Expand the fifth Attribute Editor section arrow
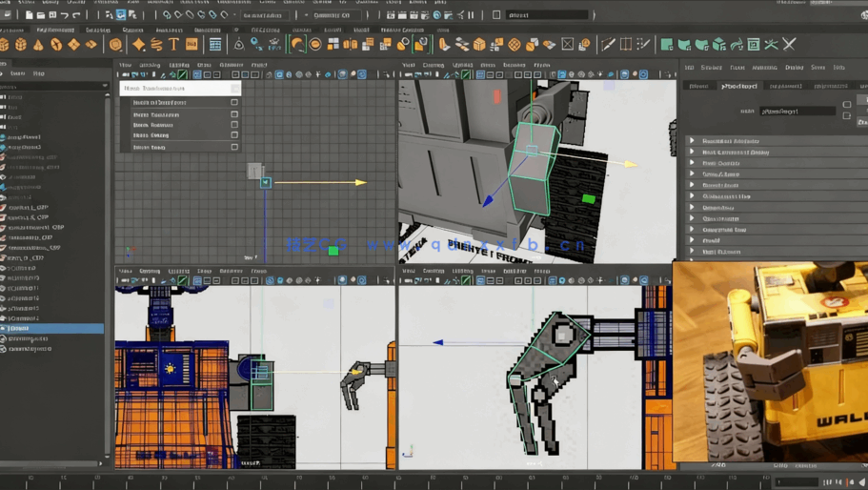 point(693,185)
